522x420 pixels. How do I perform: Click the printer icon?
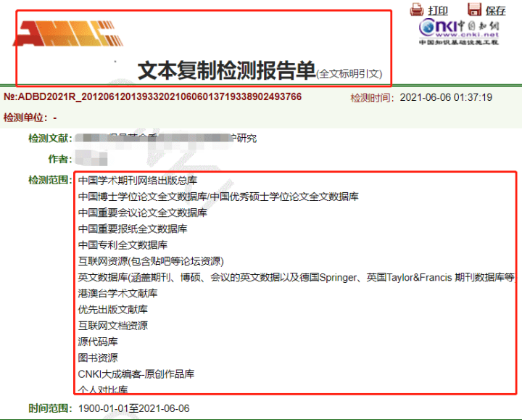(416, 9)
